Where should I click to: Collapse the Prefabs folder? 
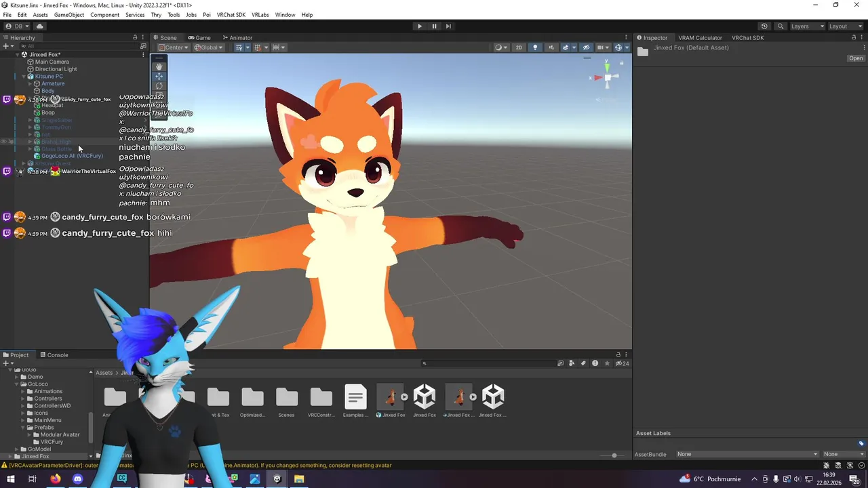point(24,428)
